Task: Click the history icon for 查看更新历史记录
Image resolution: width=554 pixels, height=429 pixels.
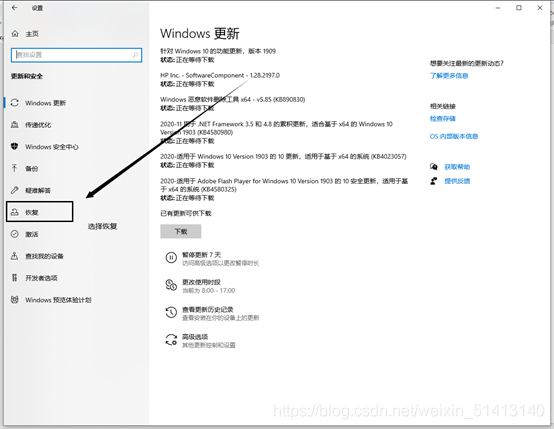Action: tap(171, 312)
